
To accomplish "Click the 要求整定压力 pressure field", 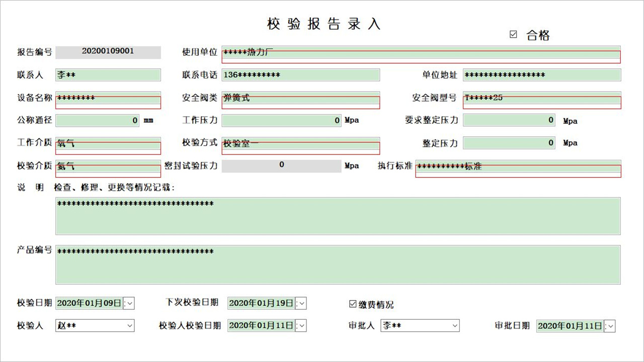I will coord(509,120).
